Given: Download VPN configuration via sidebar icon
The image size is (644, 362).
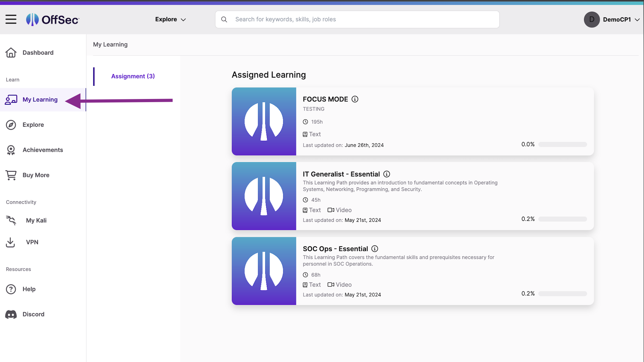Looking at the screenshot, I should (10, 242).
